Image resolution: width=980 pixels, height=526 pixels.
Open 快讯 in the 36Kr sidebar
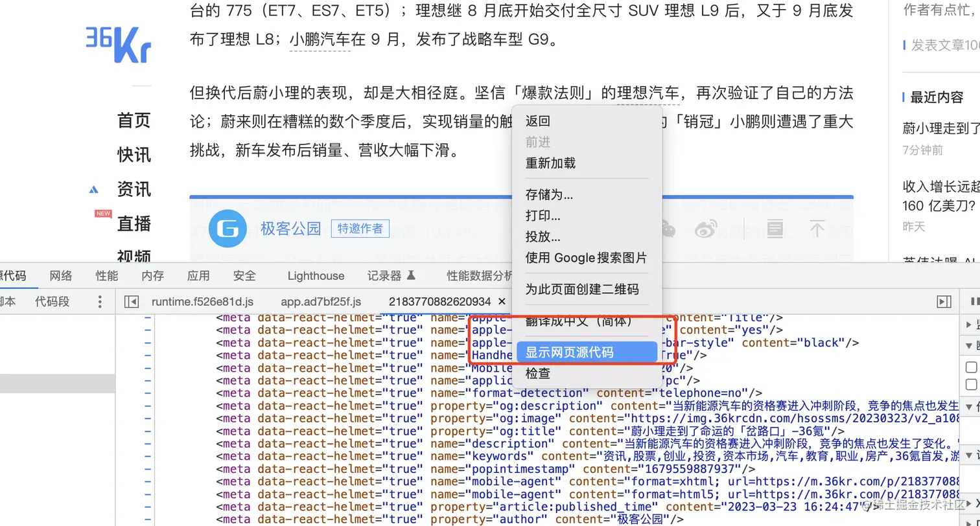point(134,155)
